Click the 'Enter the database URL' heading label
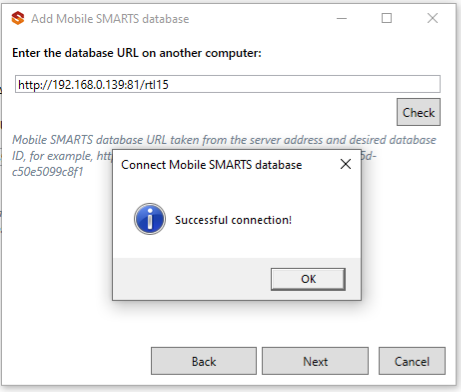Viewport: 461px width, 392px height. tap(137, 53)
